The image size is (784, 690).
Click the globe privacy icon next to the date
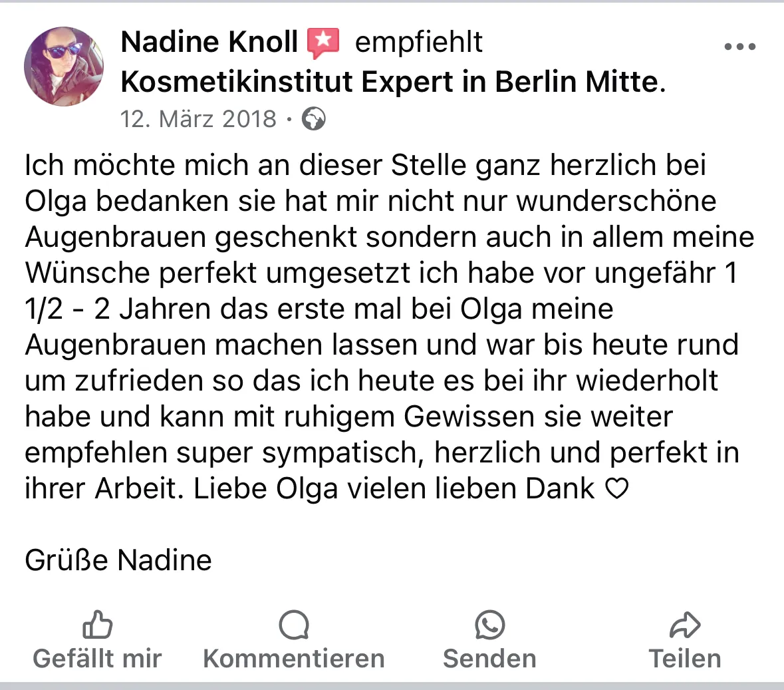(313, 118)
